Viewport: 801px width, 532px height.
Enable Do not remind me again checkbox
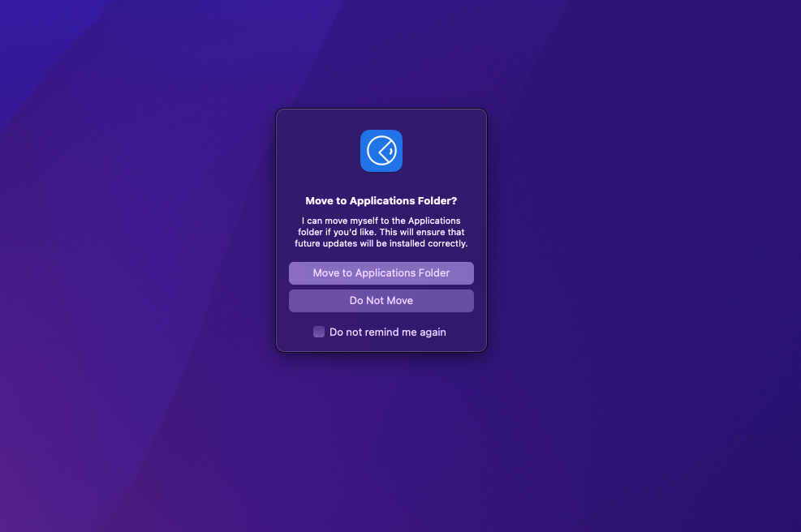319,332
